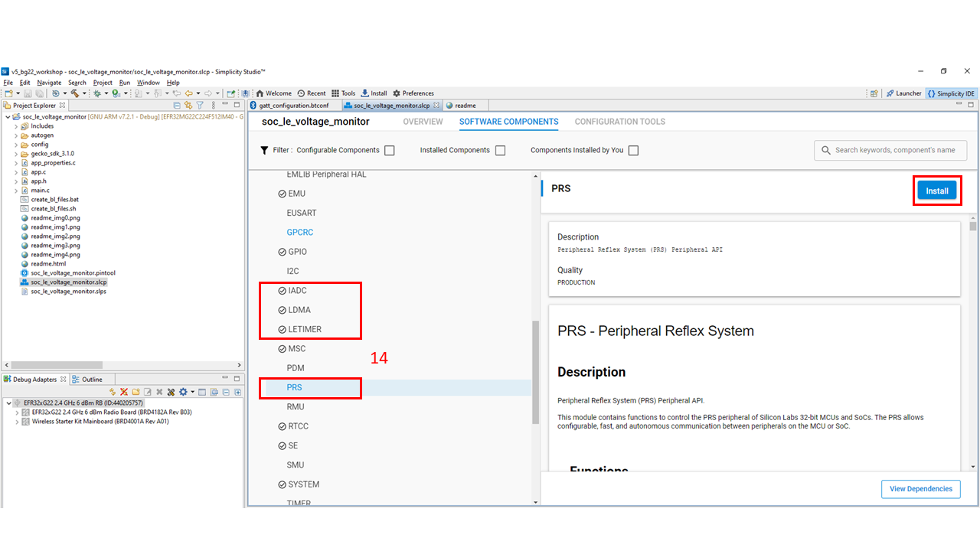The image size is (980, 551).
Task: Select the IADC component
Action: pos(297,291)
